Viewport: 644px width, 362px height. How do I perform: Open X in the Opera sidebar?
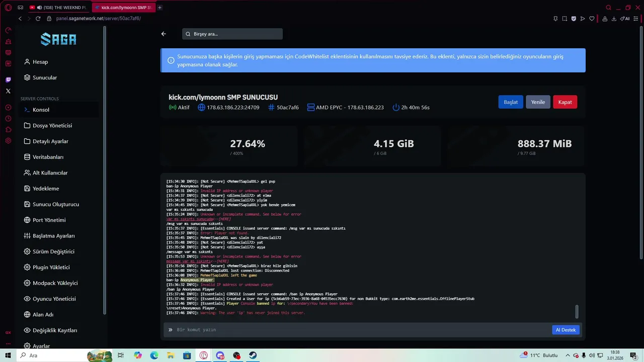click(x=8, y=91)
